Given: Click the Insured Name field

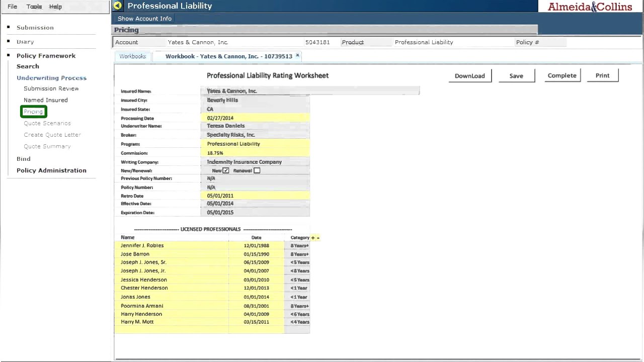Looking at the screenshot, I should 310,91.
